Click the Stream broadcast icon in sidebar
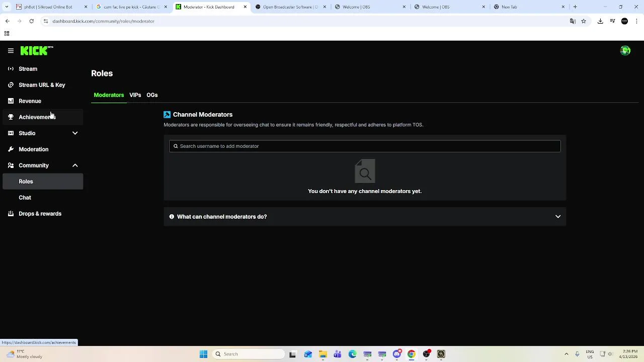The image size is (644, 362). point(11,69)
